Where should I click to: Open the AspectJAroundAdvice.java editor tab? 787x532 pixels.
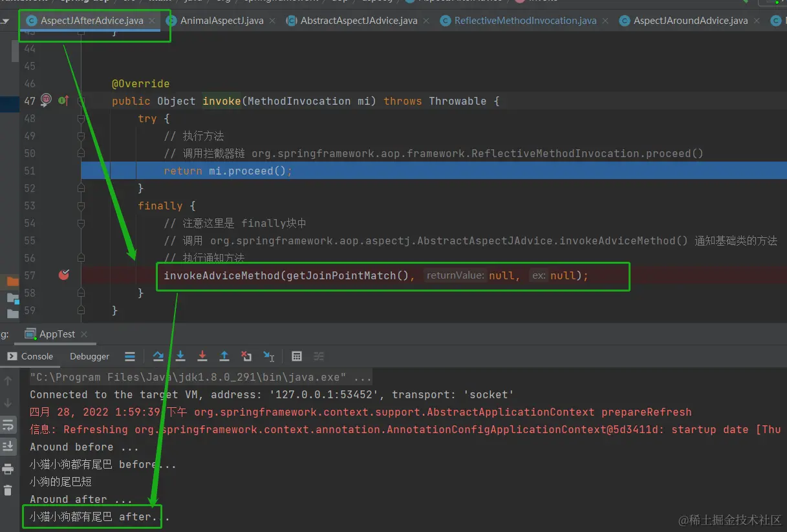(691, 21)
